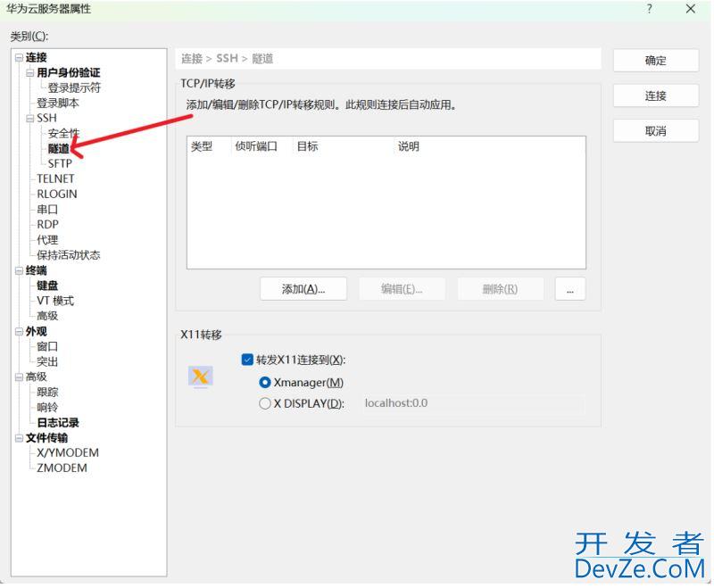Collapse the 连接 tree node
This screenshot has width=714, height=588.
tap(19, 57)
